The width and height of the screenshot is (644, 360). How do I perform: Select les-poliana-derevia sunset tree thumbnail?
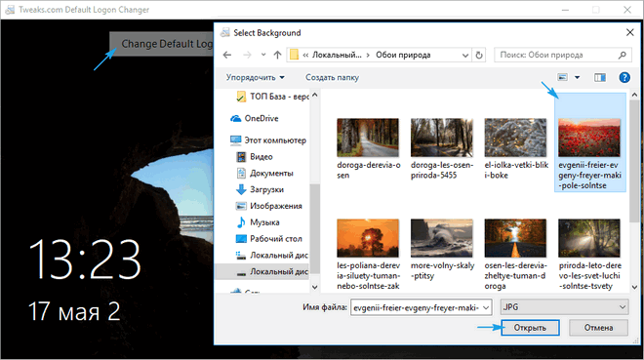(x=368, y=238)
